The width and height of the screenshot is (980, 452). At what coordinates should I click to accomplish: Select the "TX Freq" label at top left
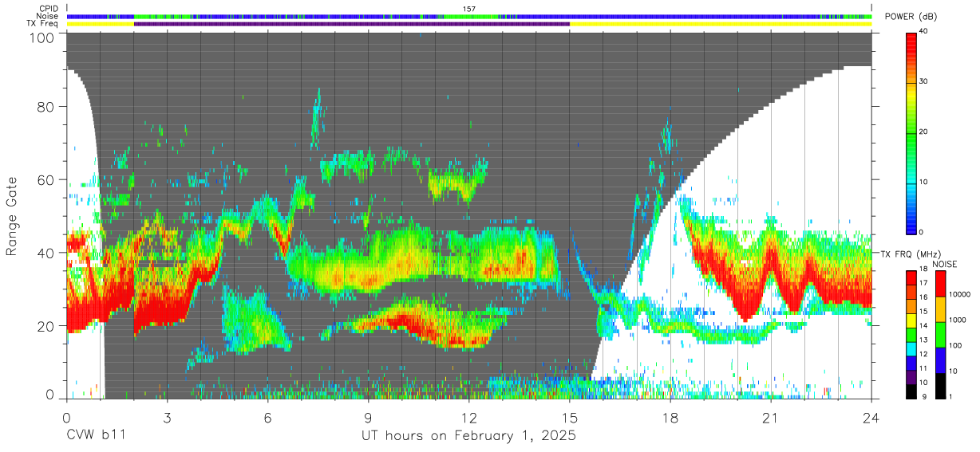tap(44, 24)
